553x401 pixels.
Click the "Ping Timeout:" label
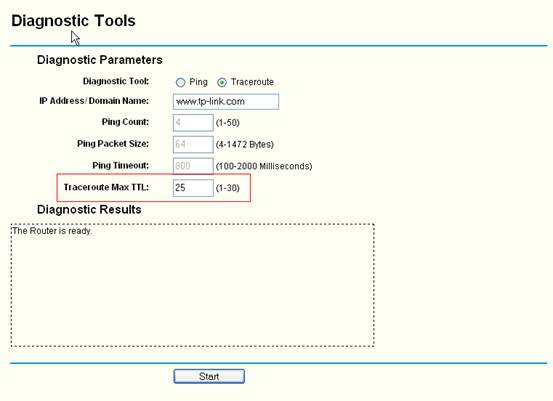[121, 165]
